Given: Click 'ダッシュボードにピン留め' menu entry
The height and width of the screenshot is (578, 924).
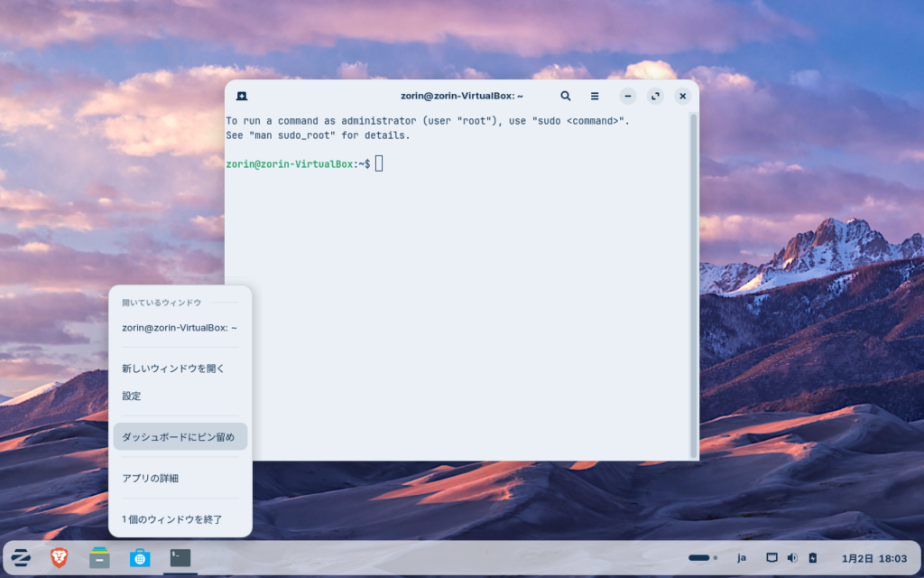Looking at the screenshot, I should (x=179, y=437).
